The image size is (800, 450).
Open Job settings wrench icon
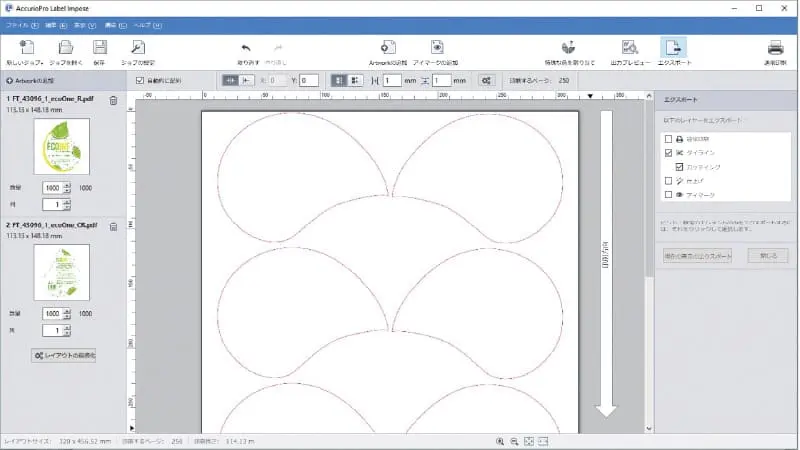coord(138,47)
